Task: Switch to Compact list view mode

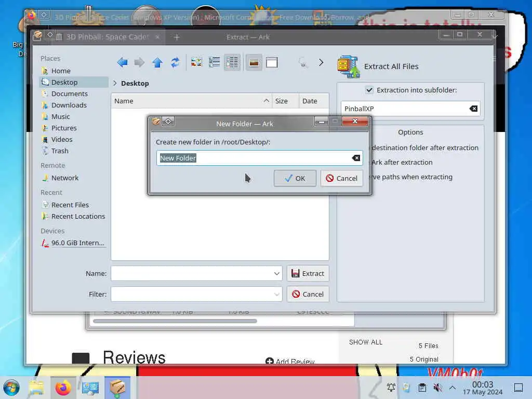Action: click(214, 62)
